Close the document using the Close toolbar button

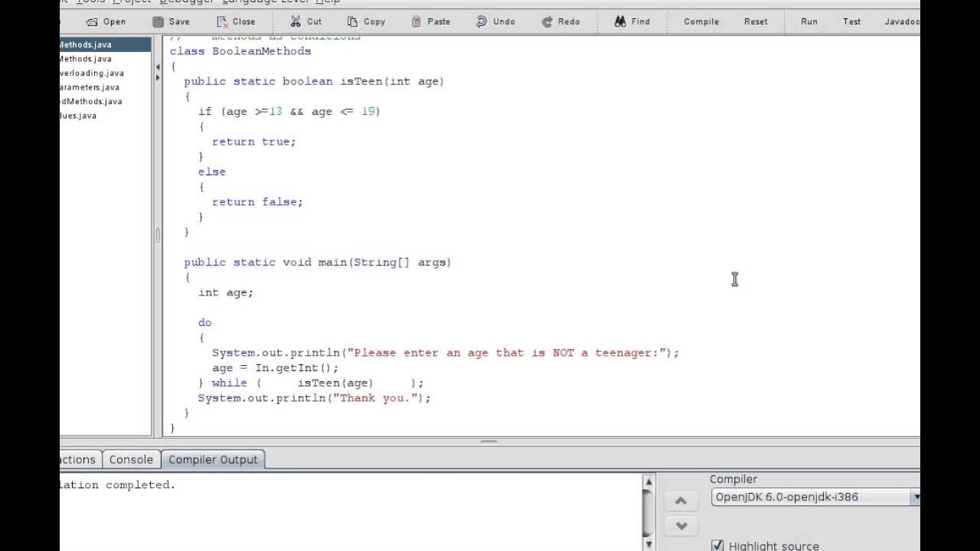click(236, 21)
